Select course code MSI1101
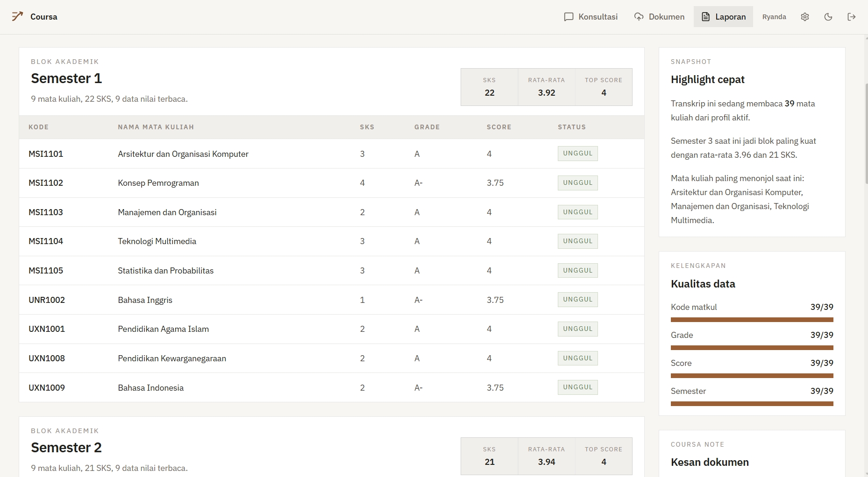Screen dimensions: 868x477 [46, 154]
